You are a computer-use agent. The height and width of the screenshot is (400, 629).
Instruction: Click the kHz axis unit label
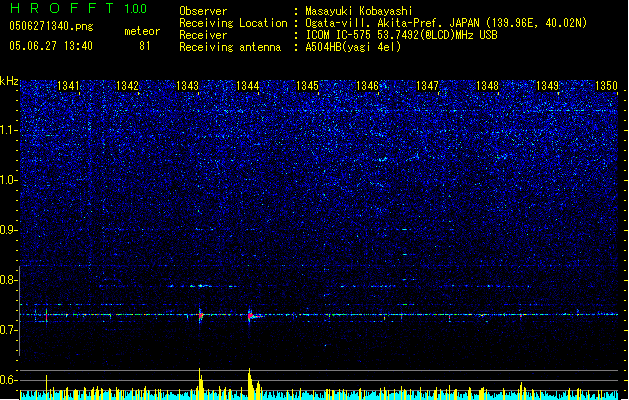pos(9,81)
